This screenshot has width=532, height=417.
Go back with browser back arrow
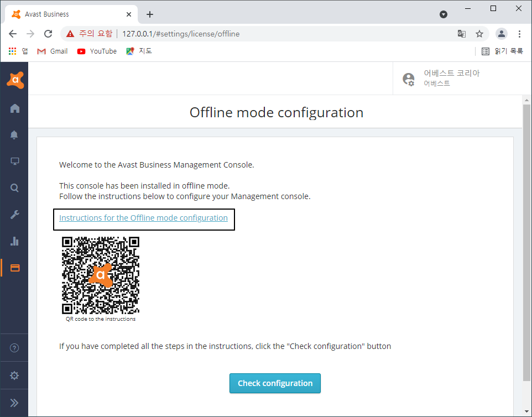point(13,34)
